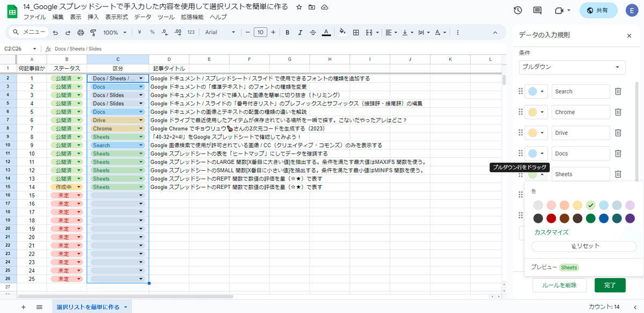Click the ルールを削除 button
Image resolution: width=644 pixels, height=313 pixels.
coord(560,285)
